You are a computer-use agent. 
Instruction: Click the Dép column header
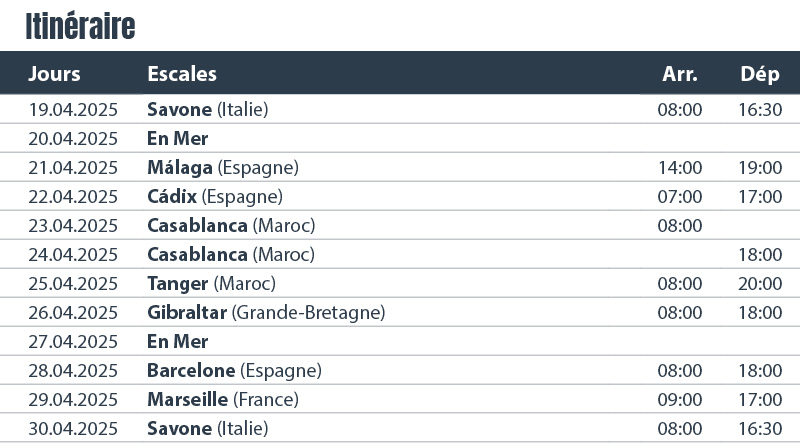(760, 74)
